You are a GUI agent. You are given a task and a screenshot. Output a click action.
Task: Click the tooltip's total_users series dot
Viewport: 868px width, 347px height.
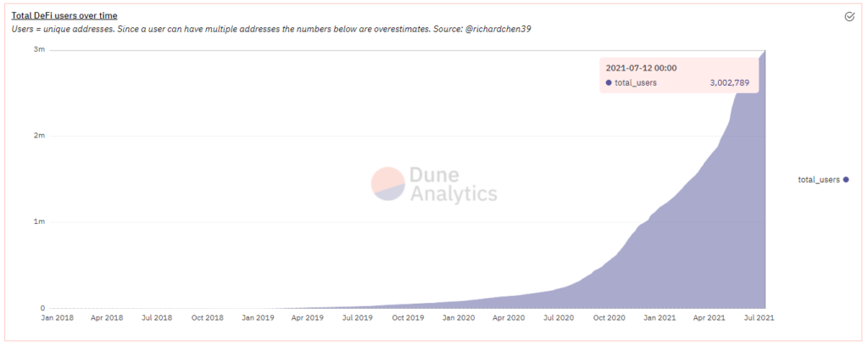[609, 82]
